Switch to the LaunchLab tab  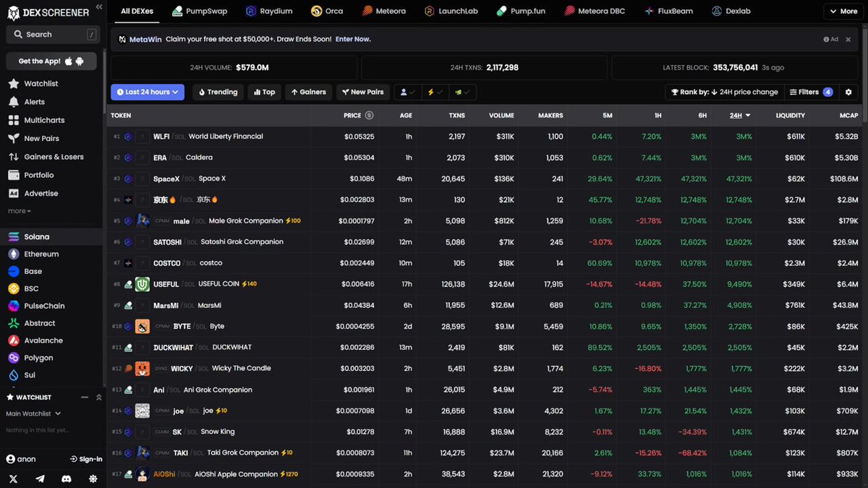point(452,12)
